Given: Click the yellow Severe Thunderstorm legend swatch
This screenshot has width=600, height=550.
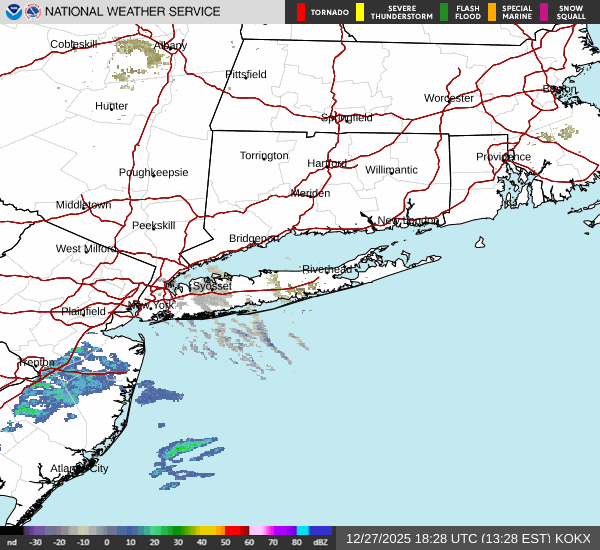Looking at the screenshot, I should tap(360, 12).
